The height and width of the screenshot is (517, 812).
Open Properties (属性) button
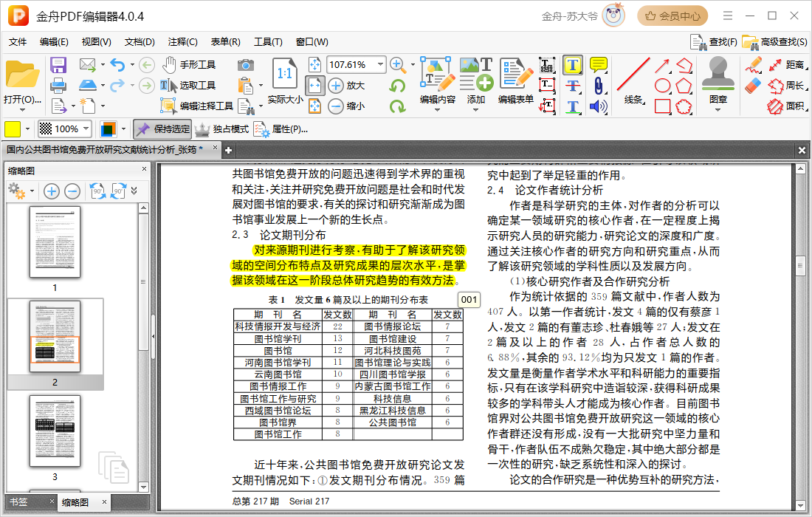(281, 129)
